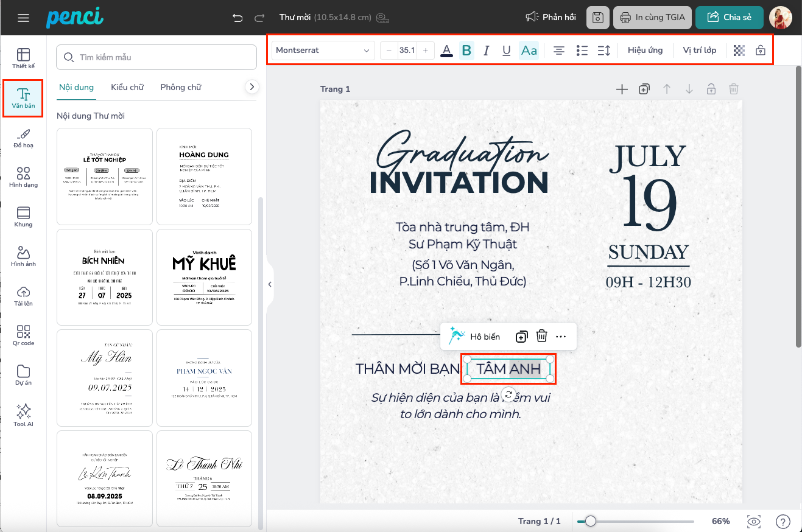Delete selected text using floating trash icon
This screenshot has height=532, width=802.
(541, 336)
